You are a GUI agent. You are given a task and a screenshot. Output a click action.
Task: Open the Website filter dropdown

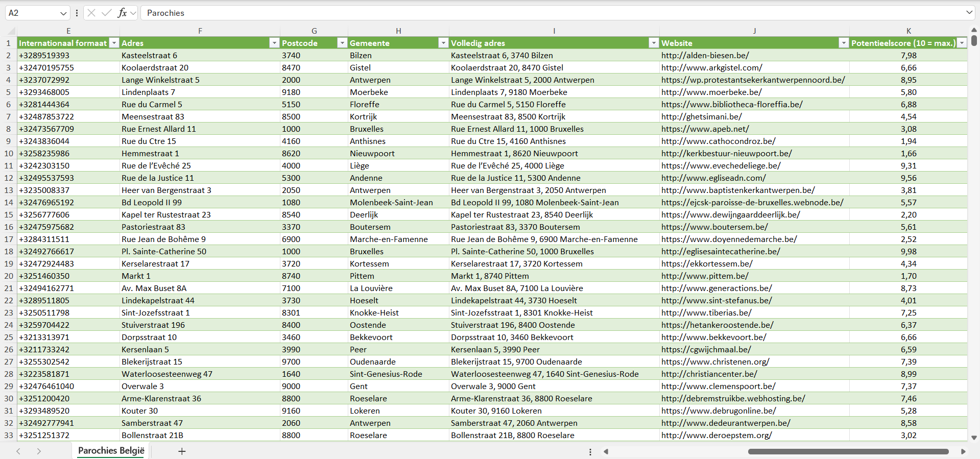point(844,43)
